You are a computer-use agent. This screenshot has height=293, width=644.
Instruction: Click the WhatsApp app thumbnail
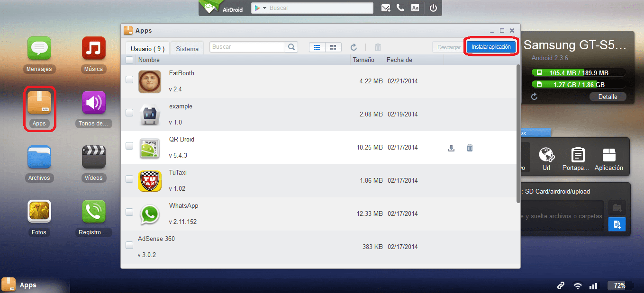[x=150, y=214]
